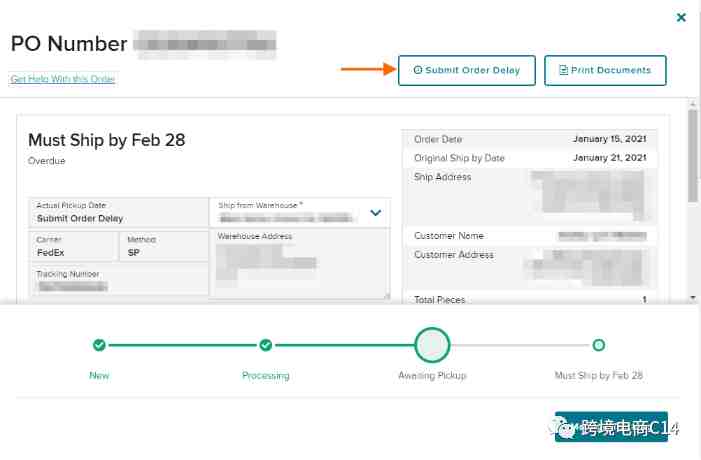Image resolution: width=701 pixels, height=460 pixels.
Task: Click the Must Ship by Feb 28 step circle
Action: click(598, 345)
